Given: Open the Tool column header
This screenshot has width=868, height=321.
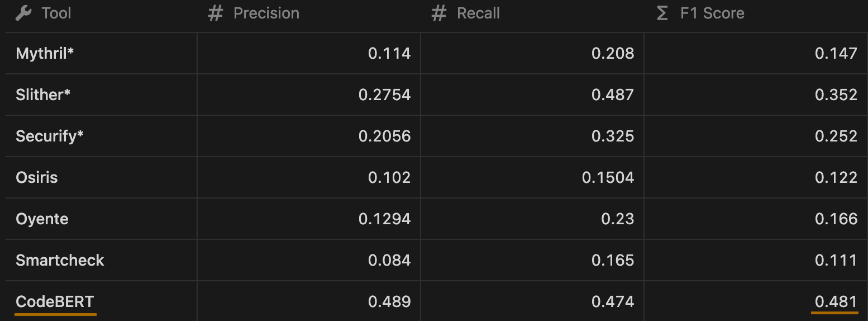Looking at the screenshot, I should [x=101, y=13].
